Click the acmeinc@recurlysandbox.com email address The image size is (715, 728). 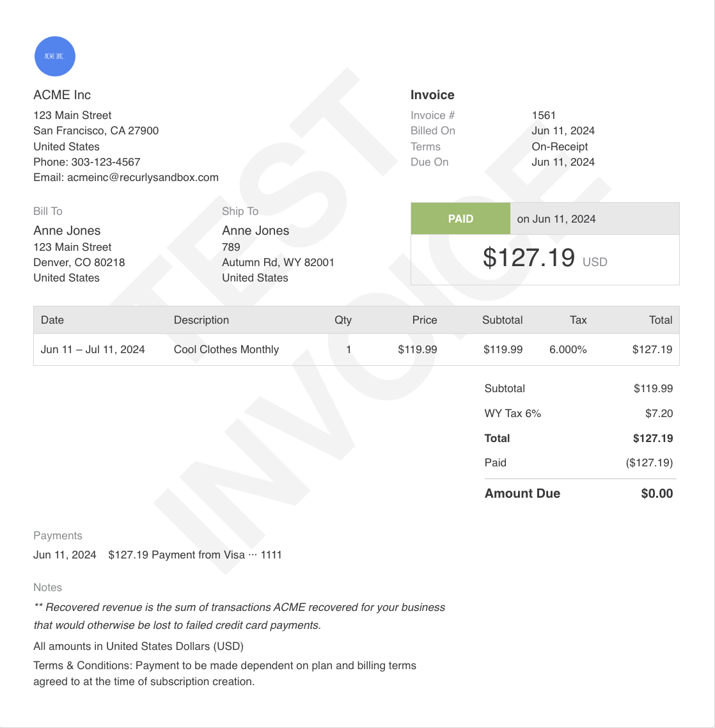click(x=143, y=177)
